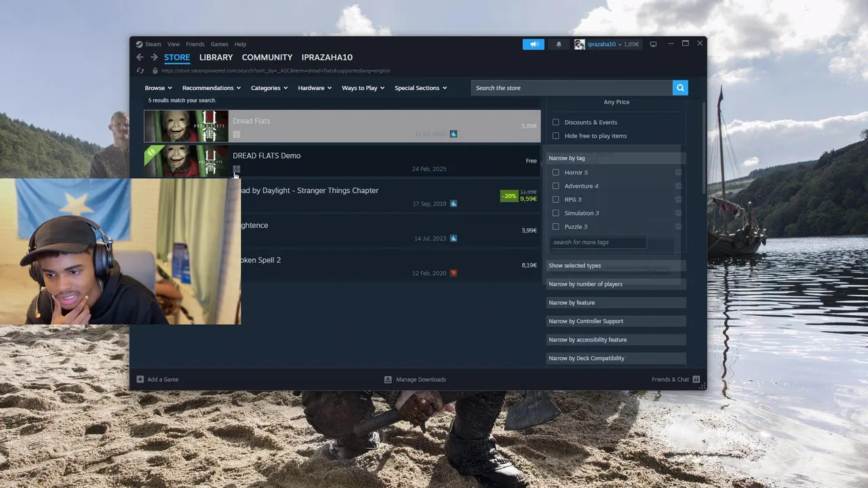The image size is (868, 488).
Task: Expand Show selected types section
Action: [616, 266]
